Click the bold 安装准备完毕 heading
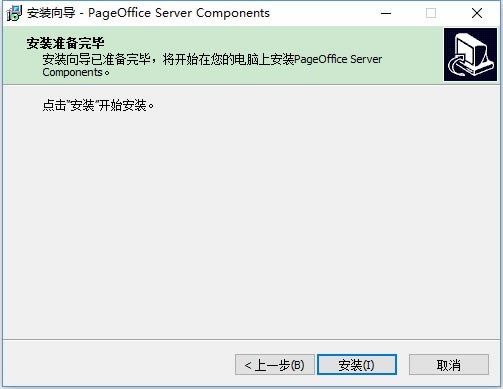Image resolution: width=503 pixels, height=389 pixels. [65, 43]
